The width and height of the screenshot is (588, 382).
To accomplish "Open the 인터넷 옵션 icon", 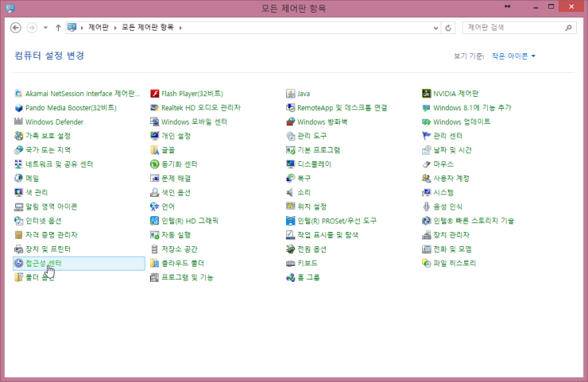I will (18, 221).
